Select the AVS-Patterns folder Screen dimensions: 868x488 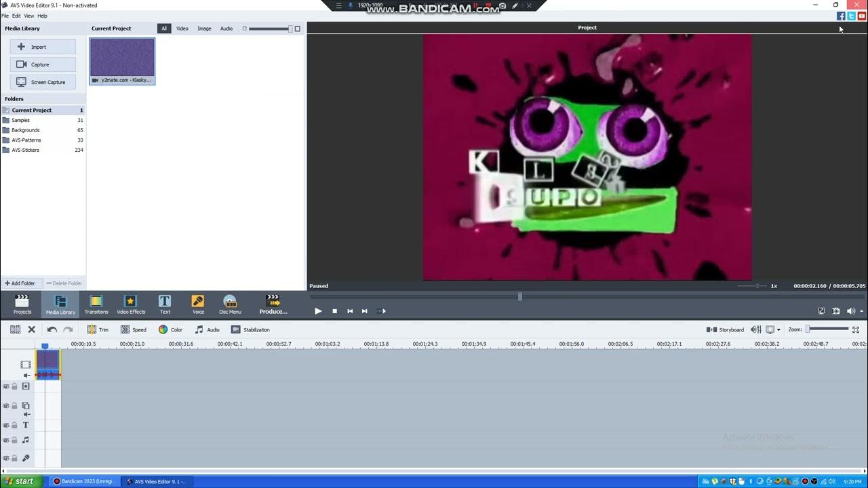tap(43, 140)
